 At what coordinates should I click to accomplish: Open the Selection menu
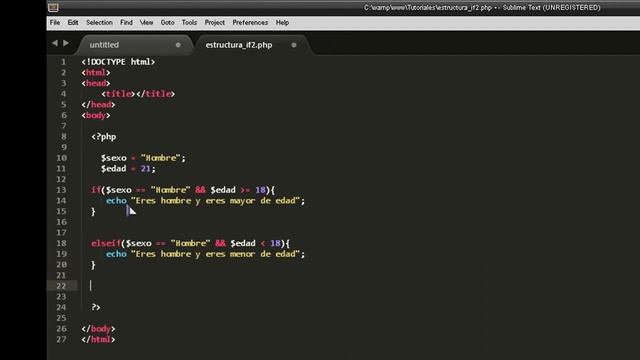[x=99, y=22]
